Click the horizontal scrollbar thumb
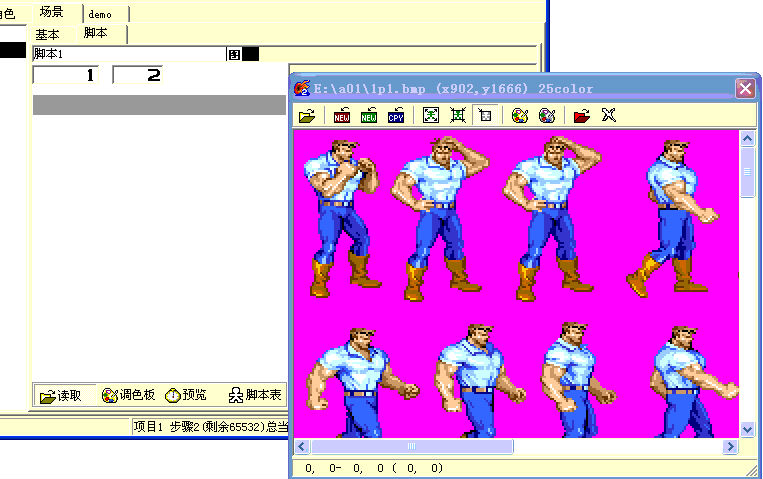 (412, 446)
